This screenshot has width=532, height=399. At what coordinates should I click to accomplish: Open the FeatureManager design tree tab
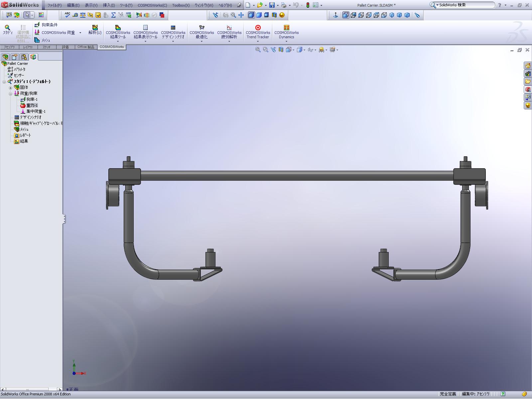point(5,57)
